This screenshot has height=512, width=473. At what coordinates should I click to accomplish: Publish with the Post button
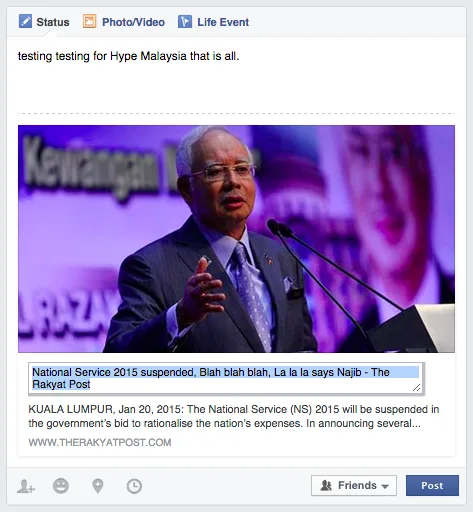click(x=432, y=486)
